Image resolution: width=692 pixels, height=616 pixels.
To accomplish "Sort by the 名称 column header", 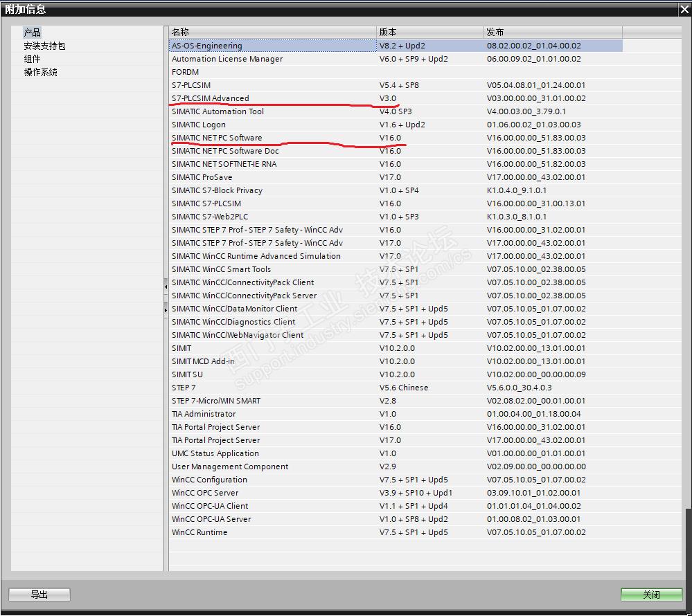I will point(273,32).
